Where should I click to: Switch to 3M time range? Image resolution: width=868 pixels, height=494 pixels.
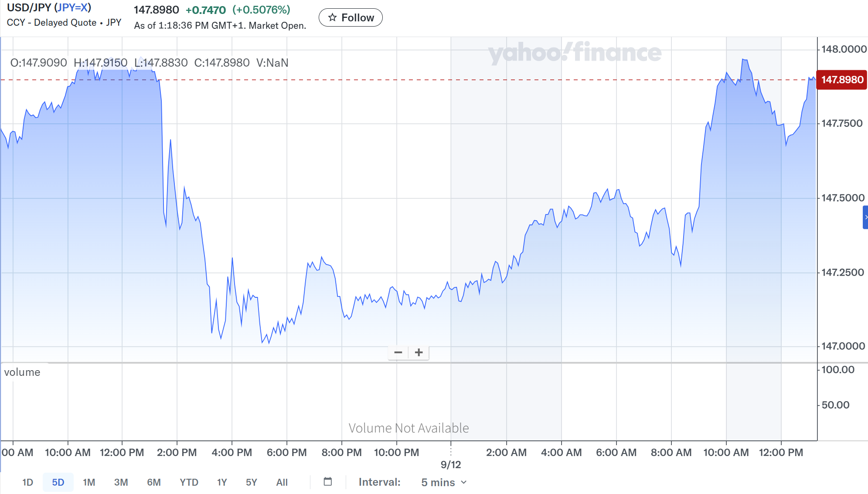tap(121, 482)
